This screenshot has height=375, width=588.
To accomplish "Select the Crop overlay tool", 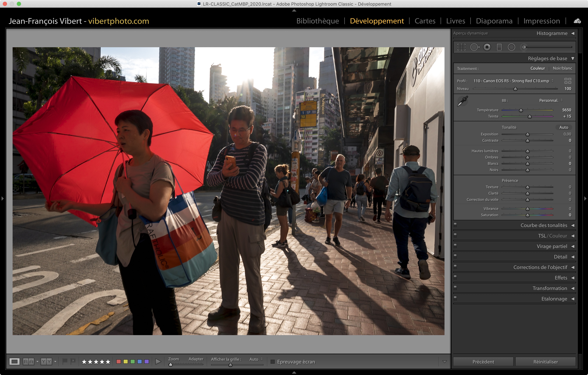I will point(461,47).
